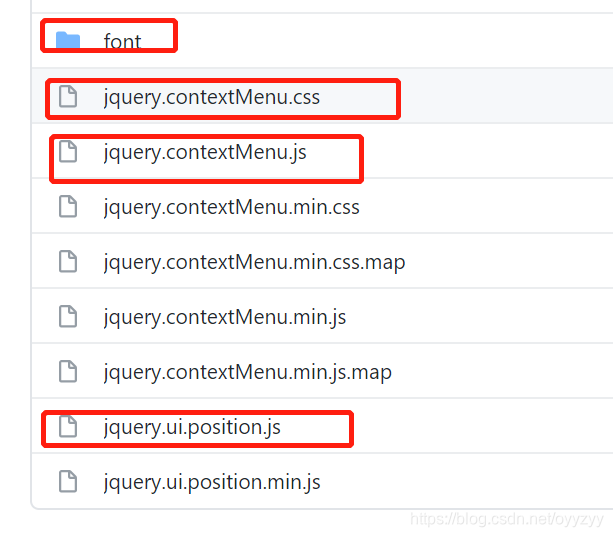Open jquery.contextMenu.css file
Image resolution: width=613 pixels, height=537 pixels.
click(x=212, y=97)
